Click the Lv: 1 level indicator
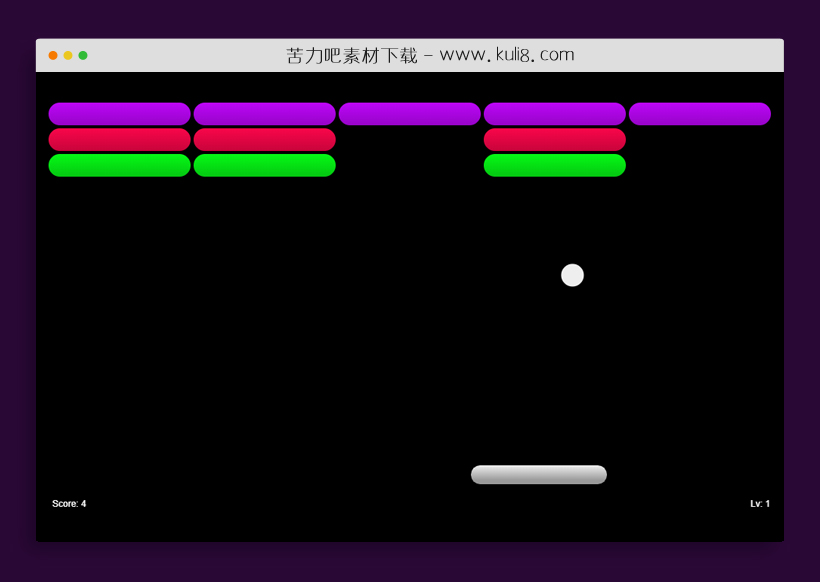 [x=760, y=504]
